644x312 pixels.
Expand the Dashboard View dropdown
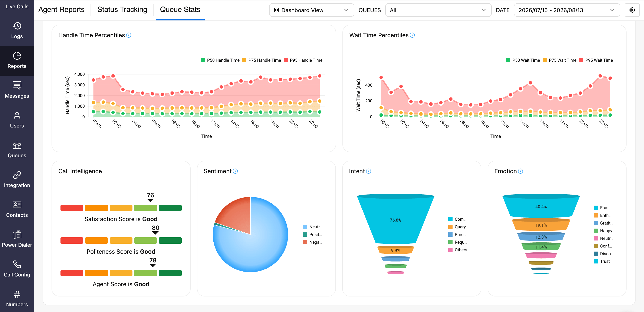(312, 10)
